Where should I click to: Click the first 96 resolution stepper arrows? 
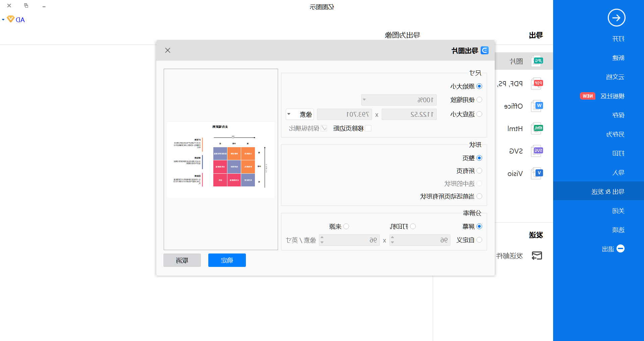pyautogui.click(x=392, y=240)
